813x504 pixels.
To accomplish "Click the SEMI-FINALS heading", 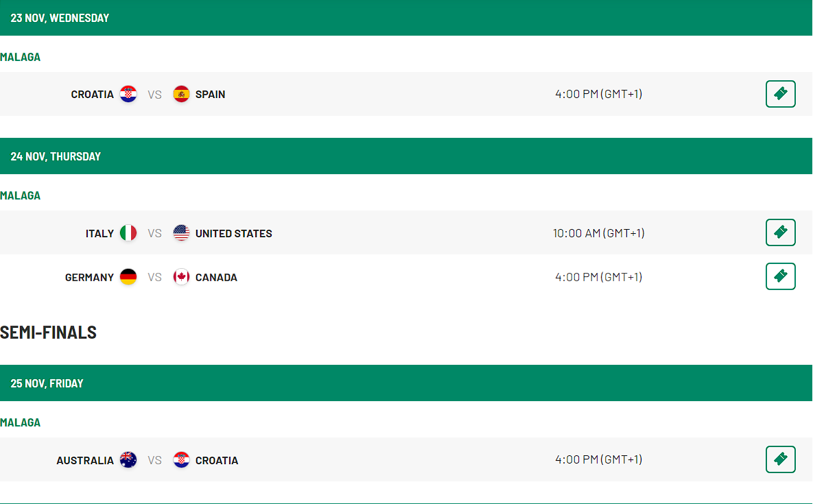I will coord(48,332).
